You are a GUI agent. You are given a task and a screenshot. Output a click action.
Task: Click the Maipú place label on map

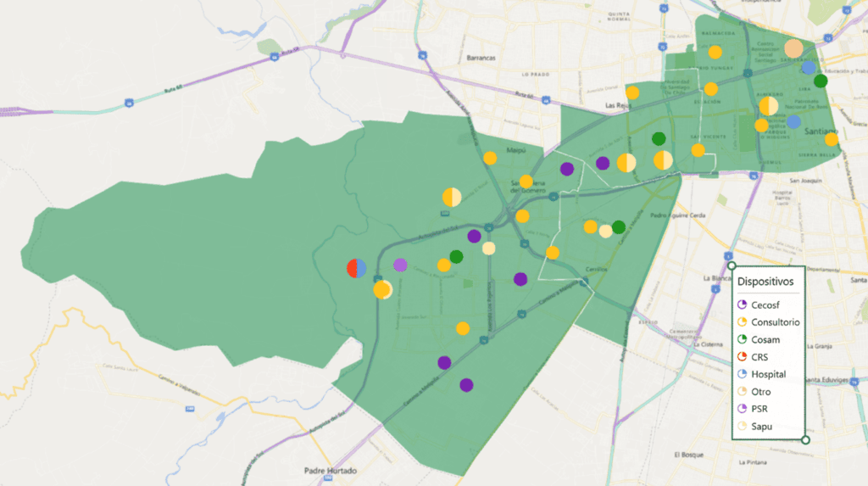[517, 152]
